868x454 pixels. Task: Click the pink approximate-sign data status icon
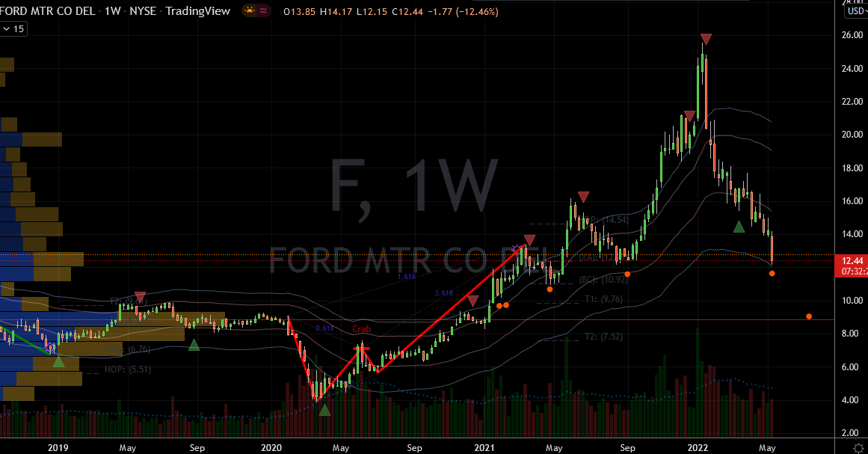263,10
